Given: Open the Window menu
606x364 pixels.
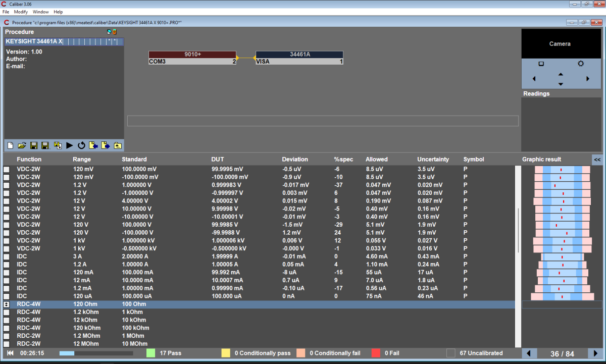Looking at the screenshot, I should click(41, 12).
